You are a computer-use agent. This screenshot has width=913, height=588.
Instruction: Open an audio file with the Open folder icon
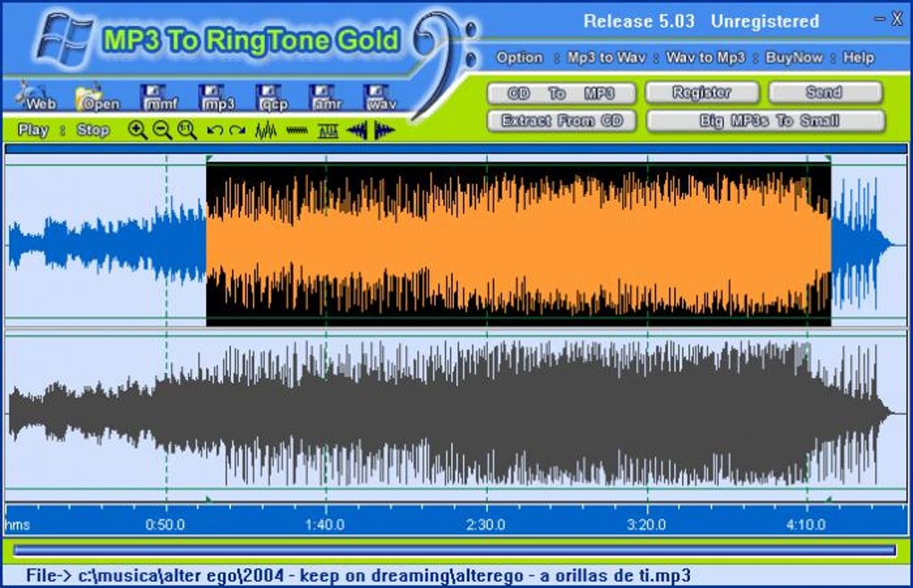coord(97,98)
